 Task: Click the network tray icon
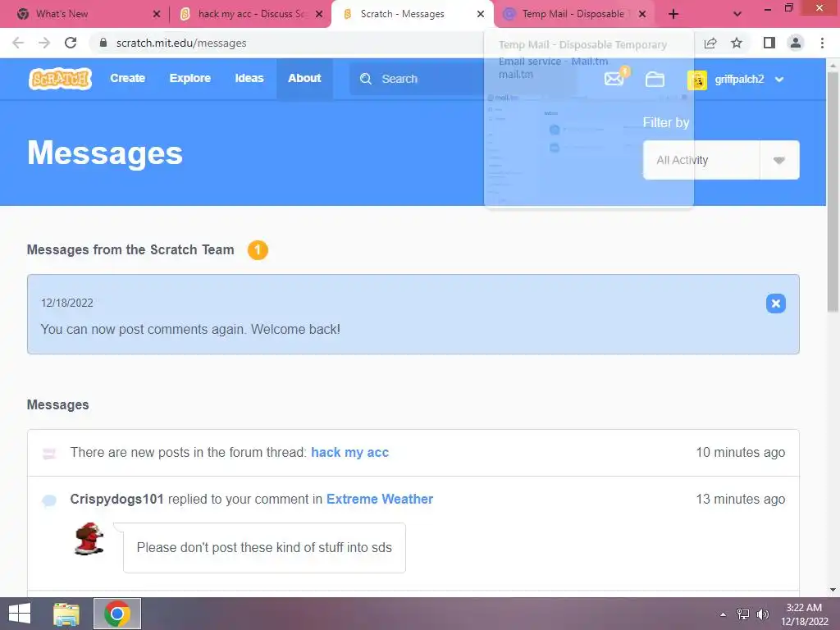coord(743,614)
